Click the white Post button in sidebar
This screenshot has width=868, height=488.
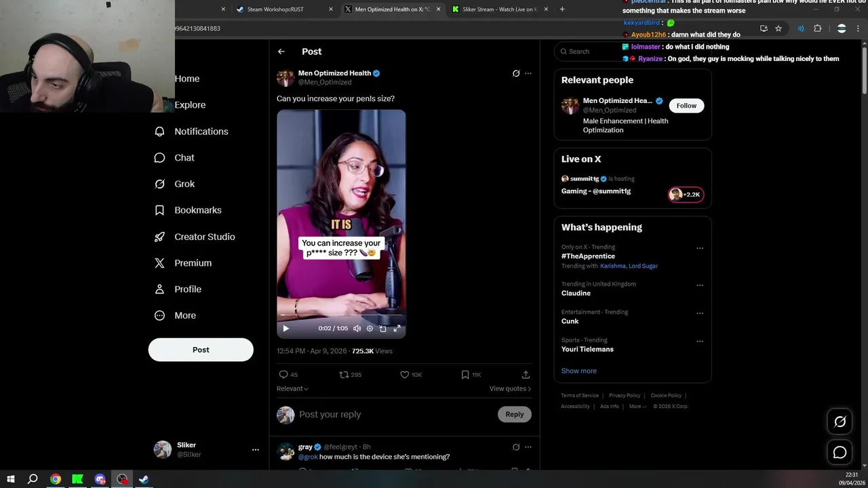(x=201, y=350)
